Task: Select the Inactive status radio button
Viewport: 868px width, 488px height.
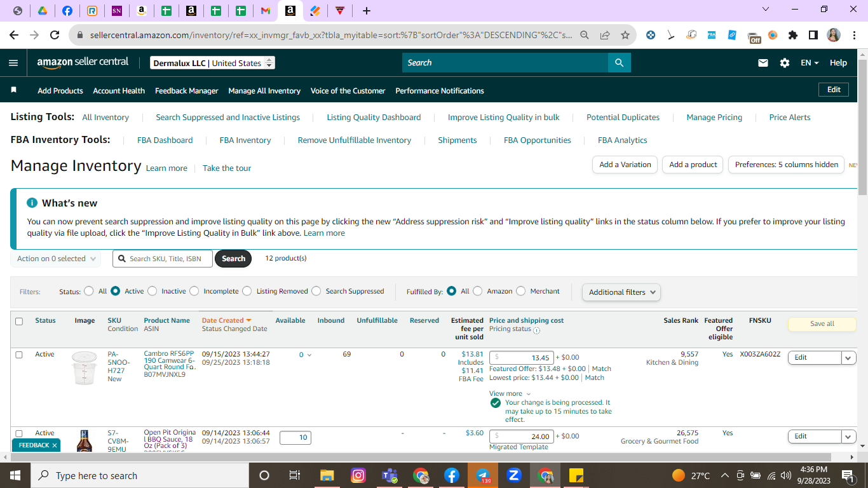Action: [x=152, y=291]
